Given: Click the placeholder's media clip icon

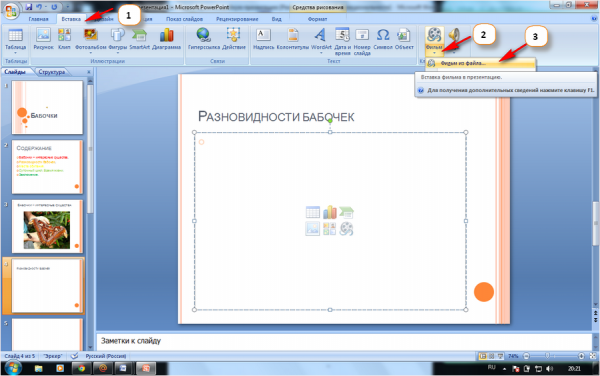Looking at the screenshot, I should [346, 229].
